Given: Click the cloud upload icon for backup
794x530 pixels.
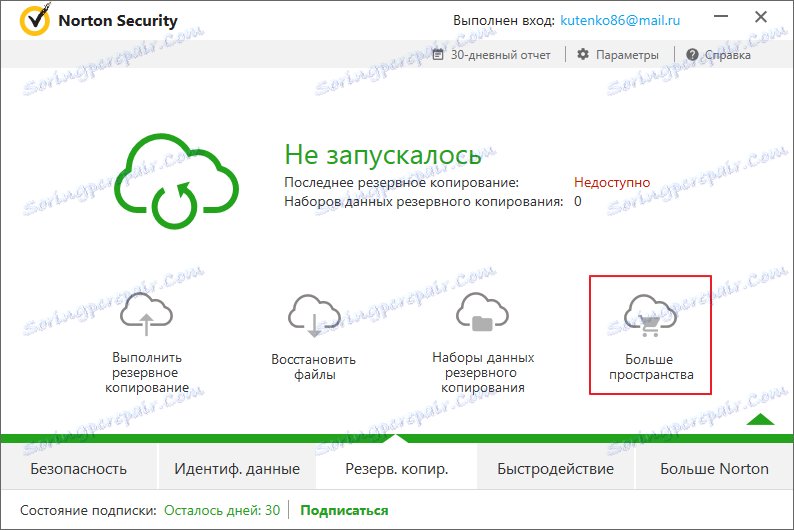Looking at the screenshot, I should click(146, 314).
